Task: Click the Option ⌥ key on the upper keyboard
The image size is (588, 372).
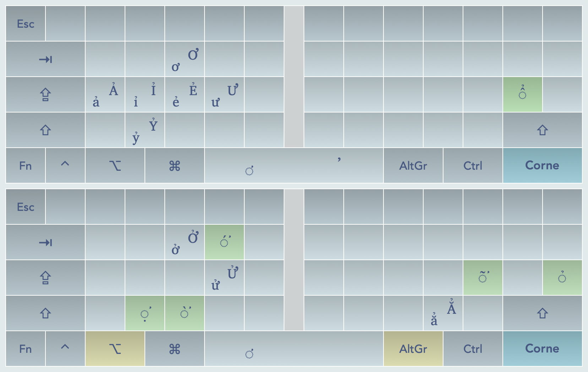Action: [x=115, y=165]
